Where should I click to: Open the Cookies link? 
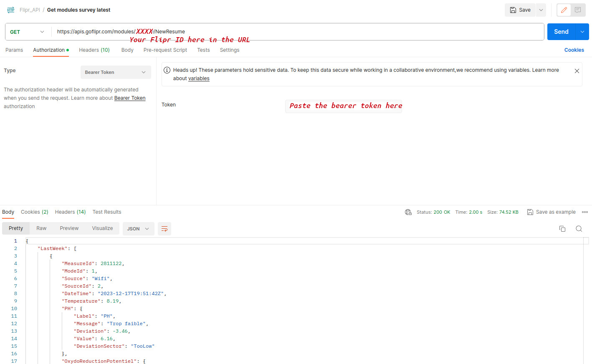[574, 50]
